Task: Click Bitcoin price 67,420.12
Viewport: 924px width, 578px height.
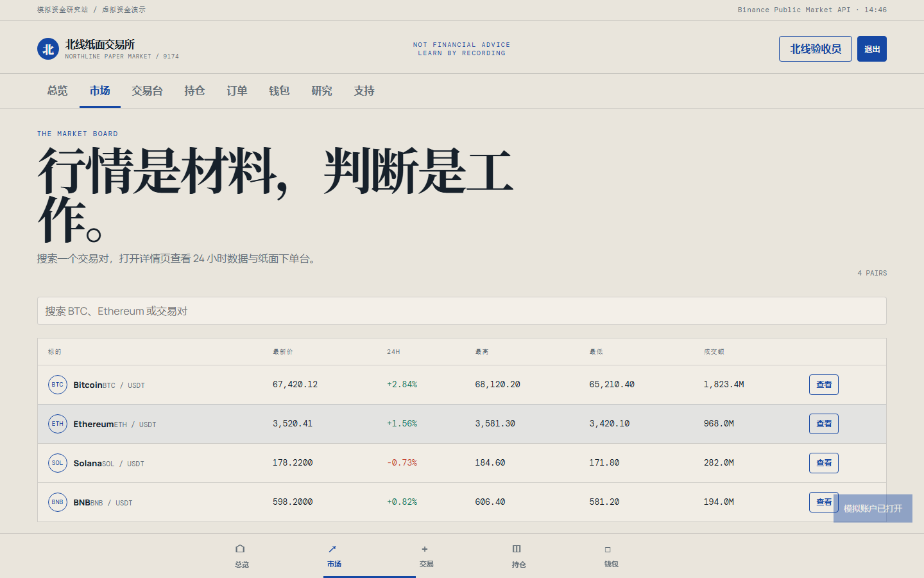Action: (x=295, y=385)
